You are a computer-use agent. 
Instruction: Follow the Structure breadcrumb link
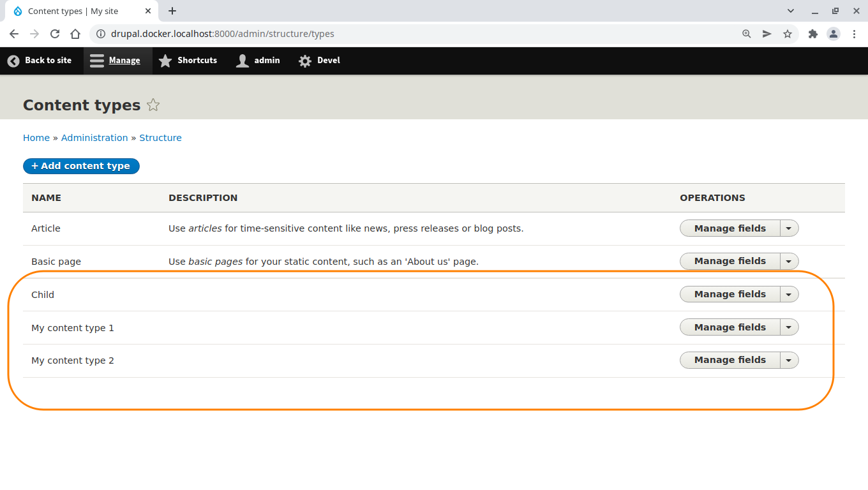coord(160,137)
